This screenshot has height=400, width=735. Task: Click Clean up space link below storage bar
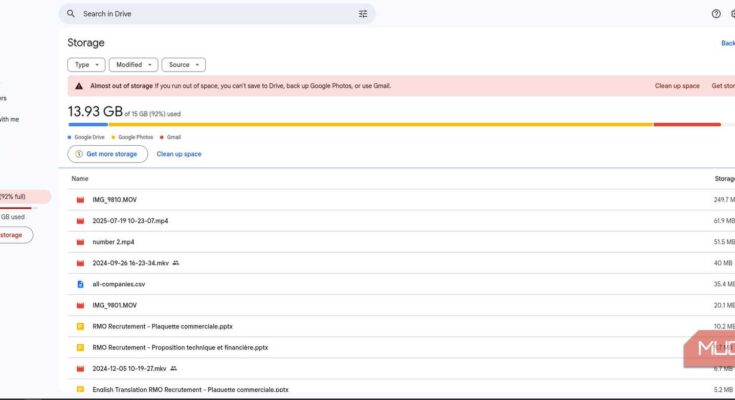(x=179, y=154)
